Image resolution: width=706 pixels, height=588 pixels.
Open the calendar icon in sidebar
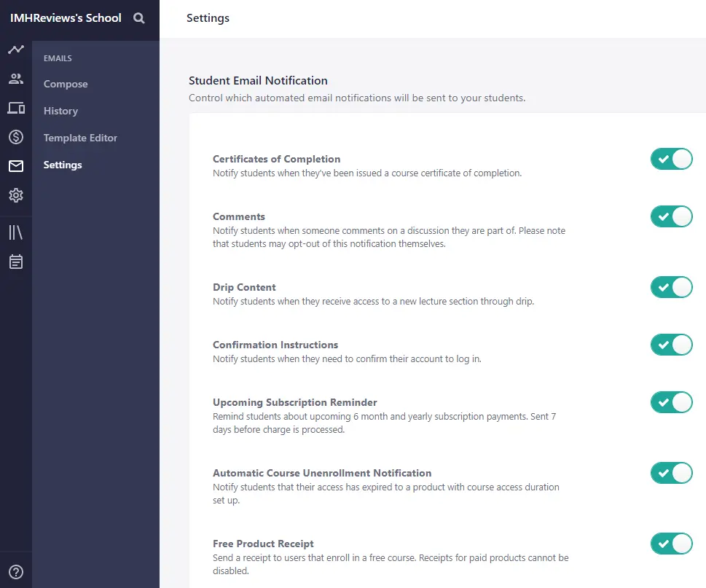[x=16, y=262]
